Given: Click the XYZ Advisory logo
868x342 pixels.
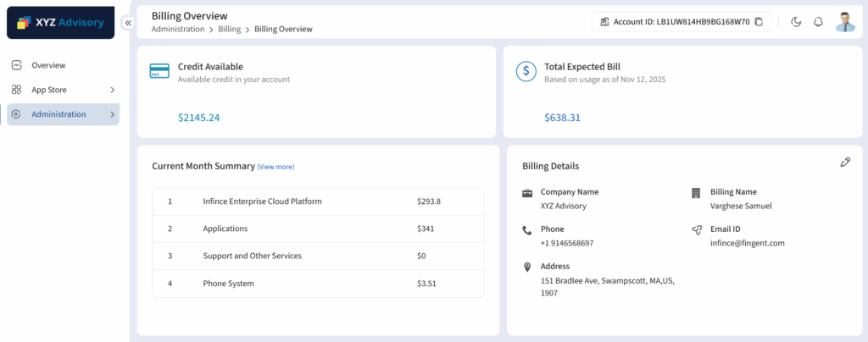Looking at the screenshot, I should click(60, 23).
